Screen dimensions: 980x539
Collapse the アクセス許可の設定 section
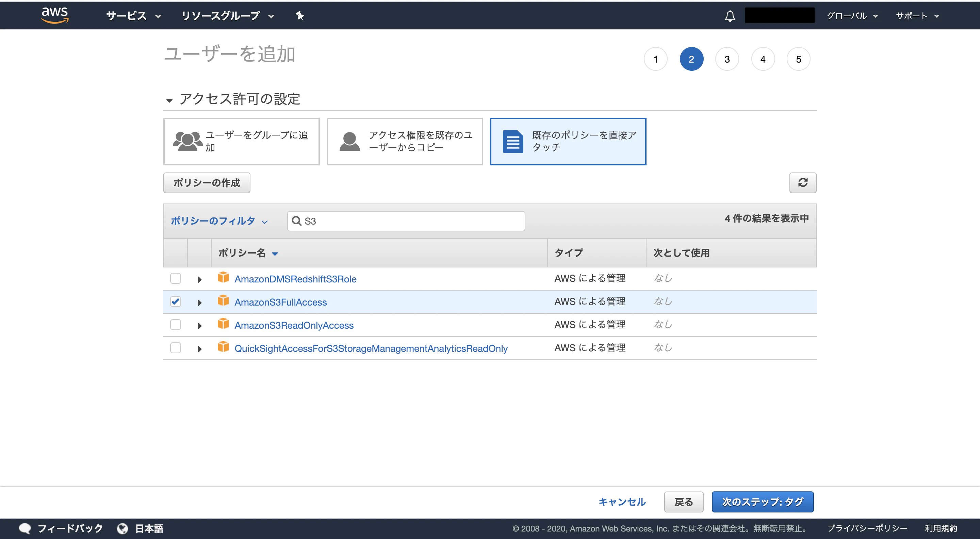tap(169, 100)
